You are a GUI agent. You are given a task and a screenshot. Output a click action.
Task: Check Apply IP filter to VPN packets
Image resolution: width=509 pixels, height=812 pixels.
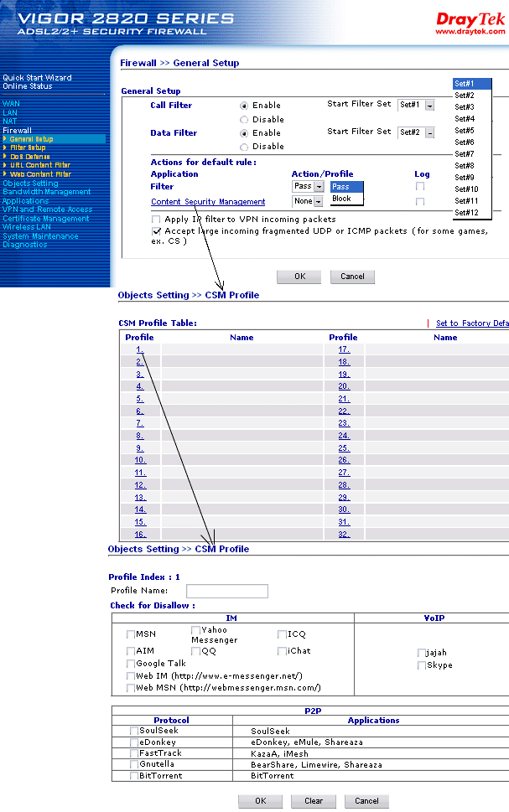tap(156, 220)
